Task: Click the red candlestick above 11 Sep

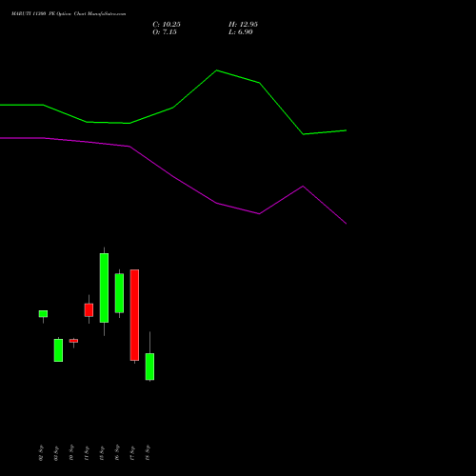Action: pyautogui.click(x=89, y=310)
